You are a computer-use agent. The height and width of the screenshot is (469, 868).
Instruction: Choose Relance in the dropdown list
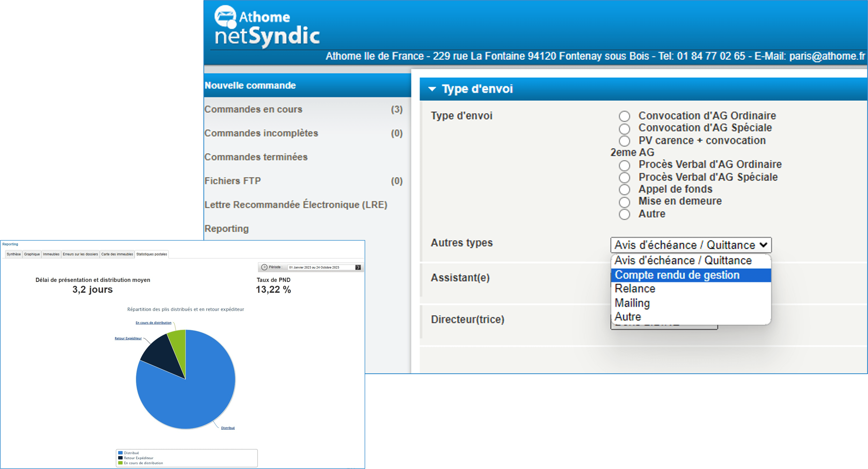point(691,289)
